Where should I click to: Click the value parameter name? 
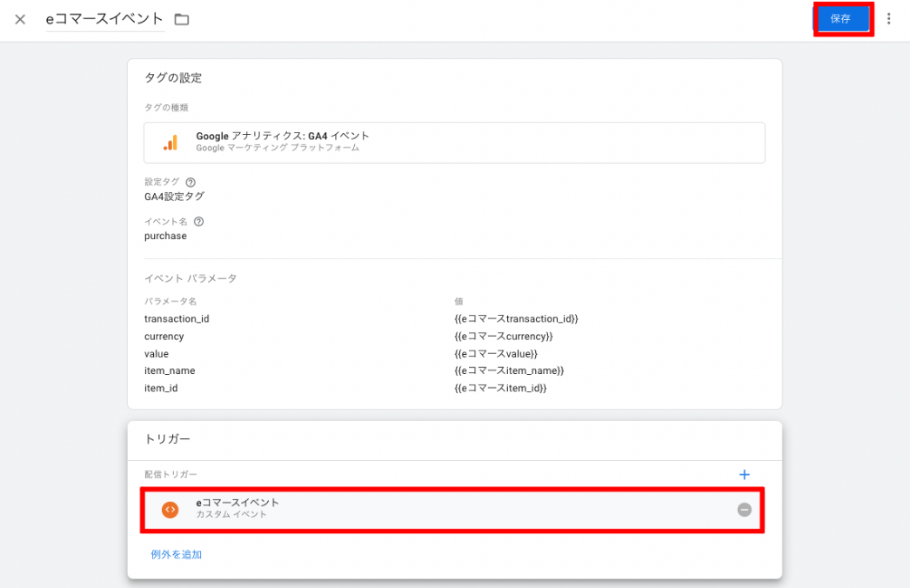pyautogui.click(x=156, y=353)
